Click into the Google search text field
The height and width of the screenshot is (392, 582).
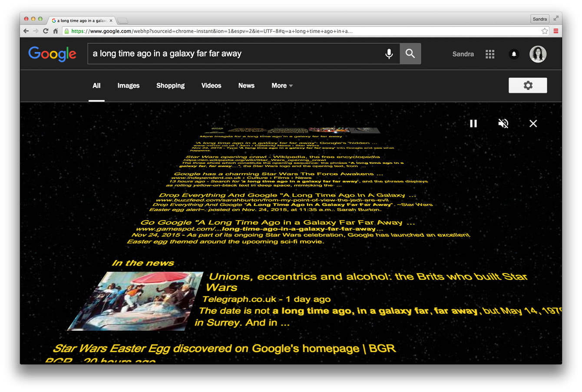[x=235, y=53]
